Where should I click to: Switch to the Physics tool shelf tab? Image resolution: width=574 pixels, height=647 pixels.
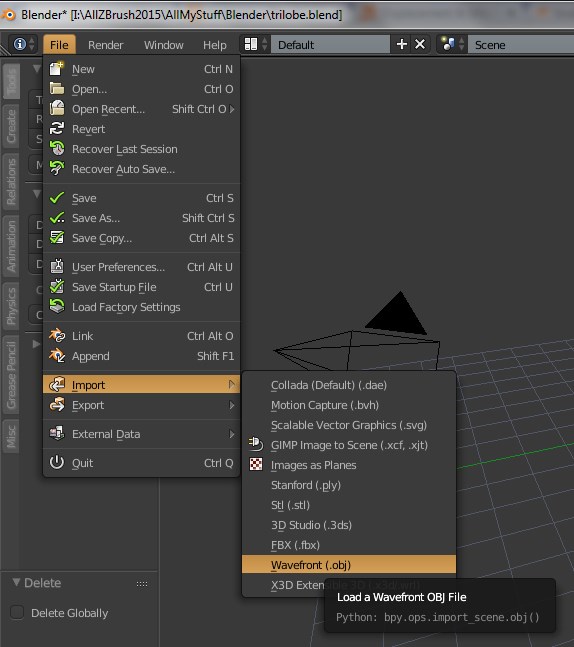click(x=11, y=306)
